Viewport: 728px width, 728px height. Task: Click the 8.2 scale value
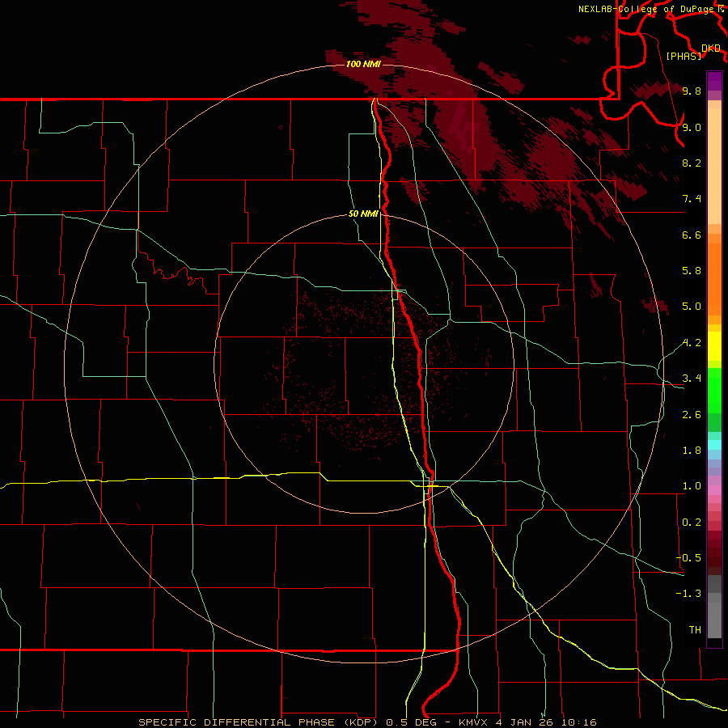[x=692, y=163]
